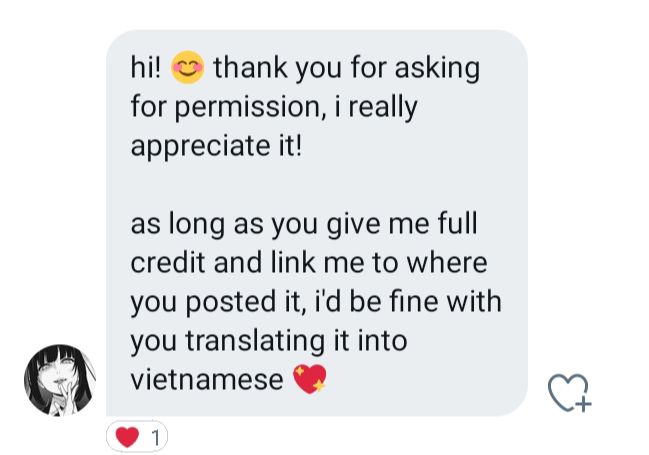
Task: Select the gray message bubble
Action: (317, 223)
